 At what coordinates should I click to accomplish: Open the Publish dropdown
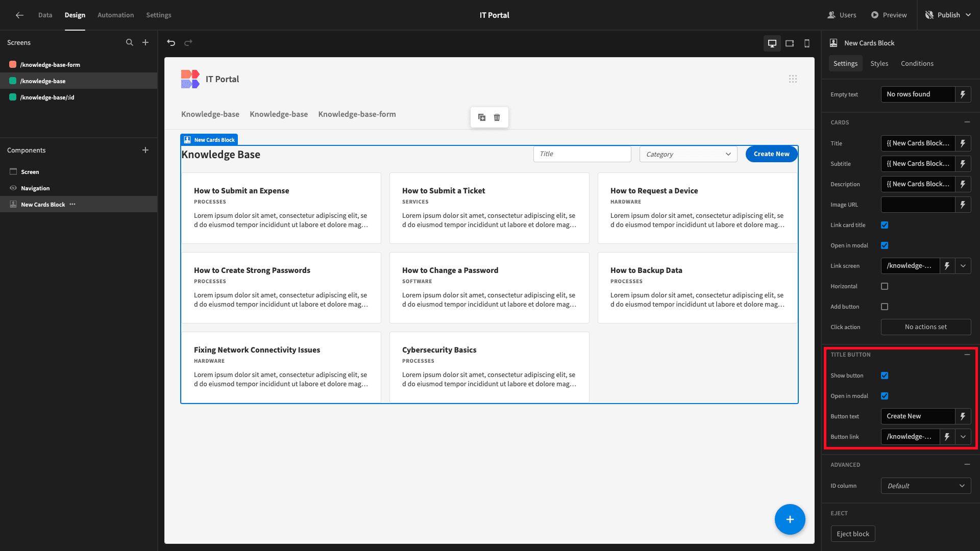pos(948,15)
